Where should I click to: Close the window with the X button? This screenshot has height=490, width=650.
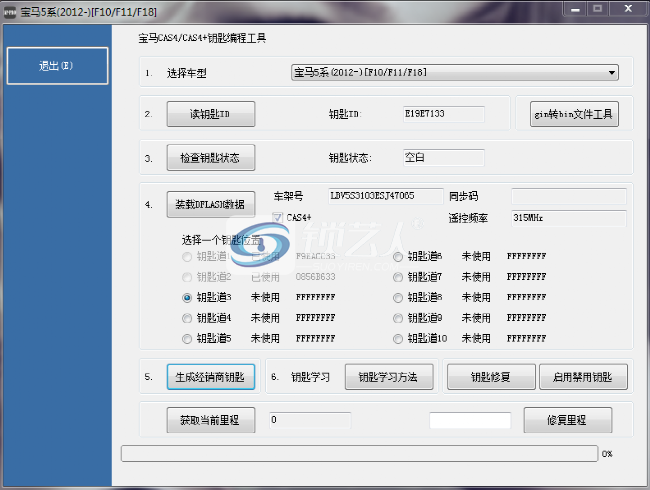tap(628, 9)
